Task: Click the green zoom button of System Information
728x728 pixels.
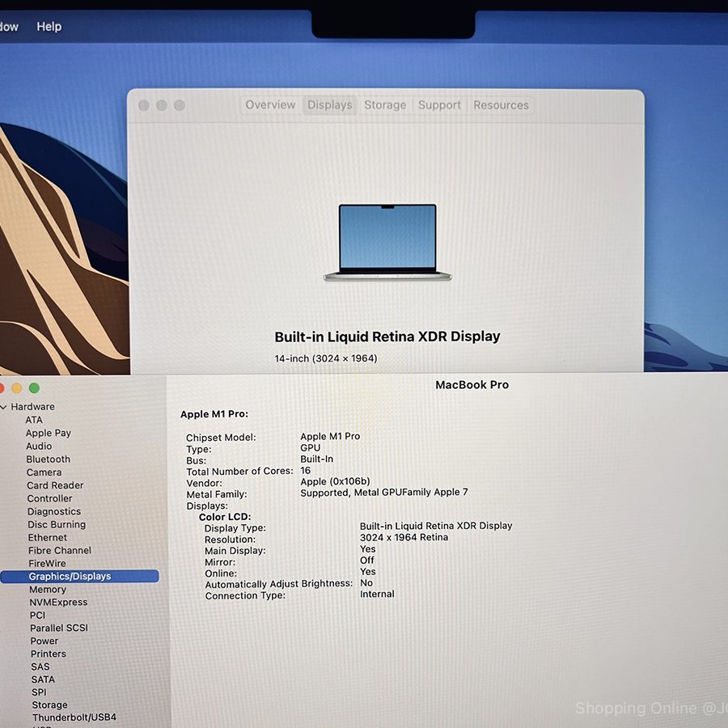Action: 34,387
